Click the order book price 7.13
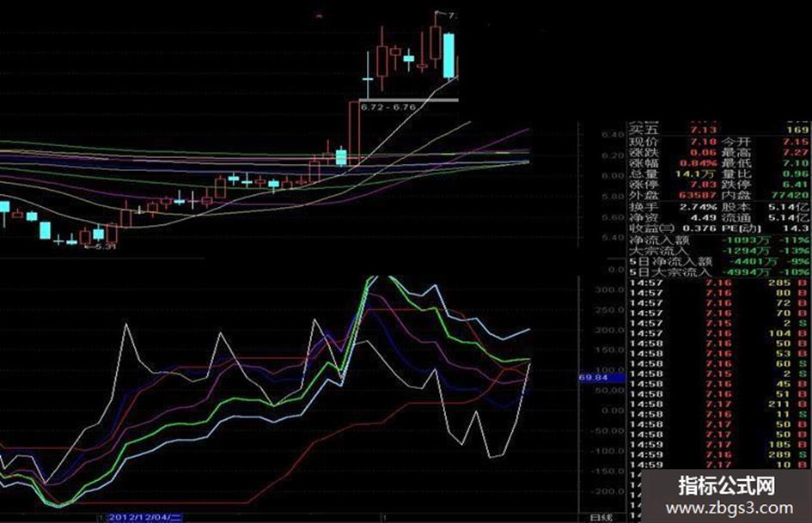The height and width of the screenshot is (523, 812). click(703, 130)
